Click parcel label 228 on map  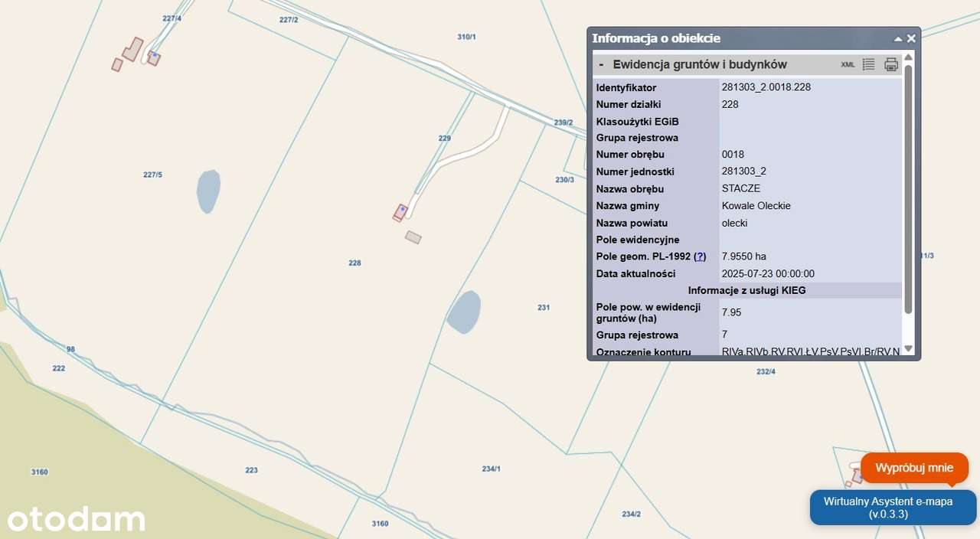coord(354,263)
